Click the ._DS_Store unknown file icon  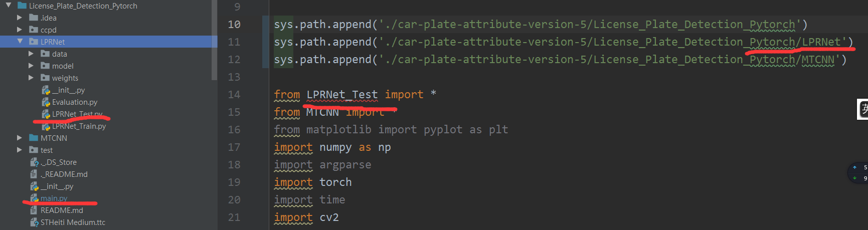(35, 162)
